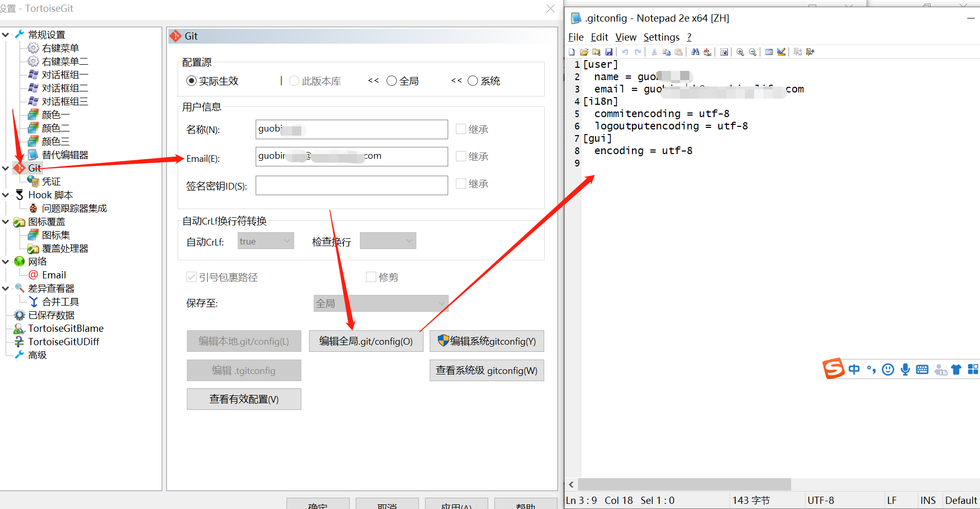The width and height of the screenshot is (980, 509).
Task: Click Notepad2 horizontal scrollbar left arrow
Action: pos(571,484)
